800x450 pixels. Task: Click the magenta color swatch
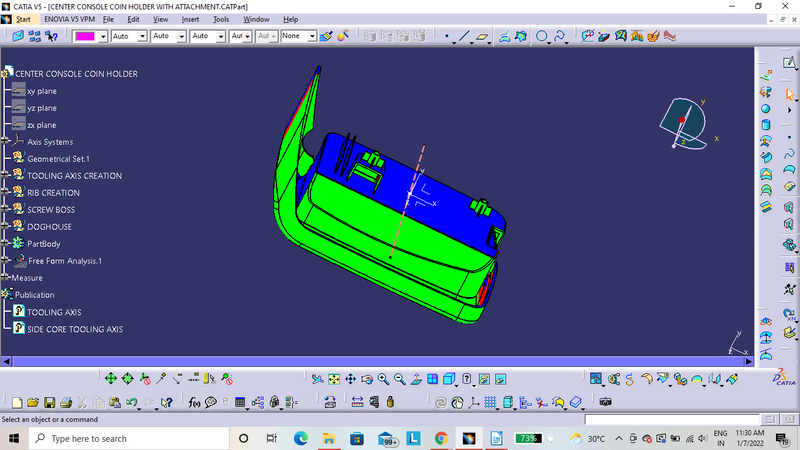(85, 37)
